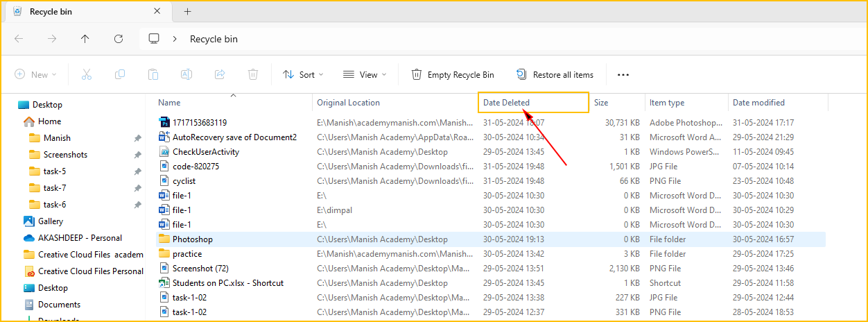Image resolution: width=868 pixels, height=322 pixels.
Task: Select the Photoshop folder row
Action: point(193,239)
